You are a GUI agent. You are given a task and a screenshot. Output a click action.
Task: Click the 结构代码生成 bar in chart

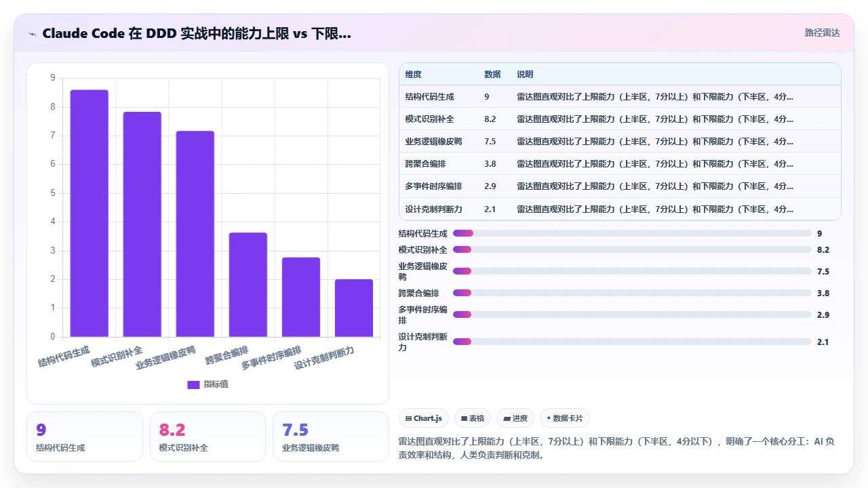pyautogui.click(x=89, y=213)
